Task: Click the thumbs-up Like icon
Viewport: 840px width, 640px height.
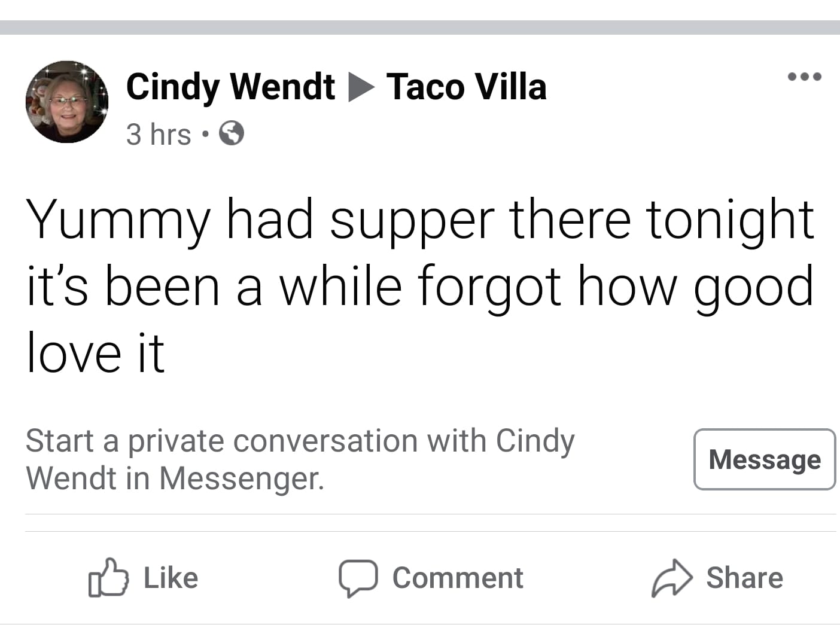Action: pyautogui.click(x=108, y=578)
